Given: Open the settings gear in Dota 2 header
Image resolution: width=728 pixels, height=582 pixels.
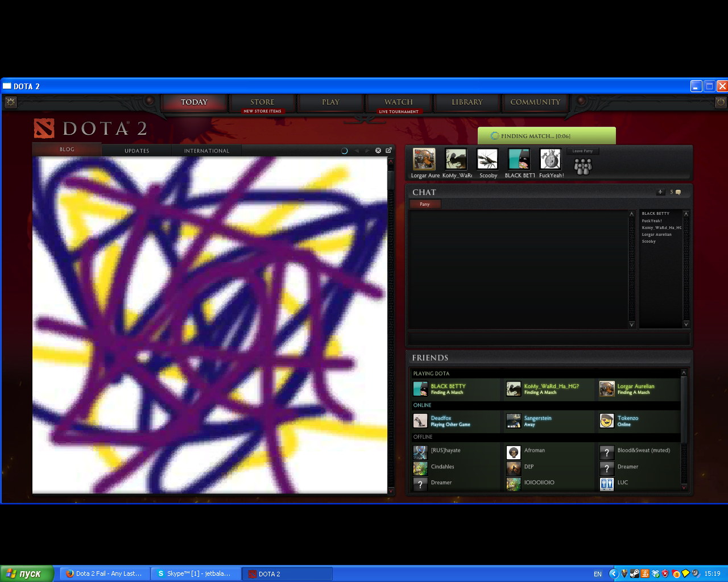Looking at the screenshot, I should [11, 102].
